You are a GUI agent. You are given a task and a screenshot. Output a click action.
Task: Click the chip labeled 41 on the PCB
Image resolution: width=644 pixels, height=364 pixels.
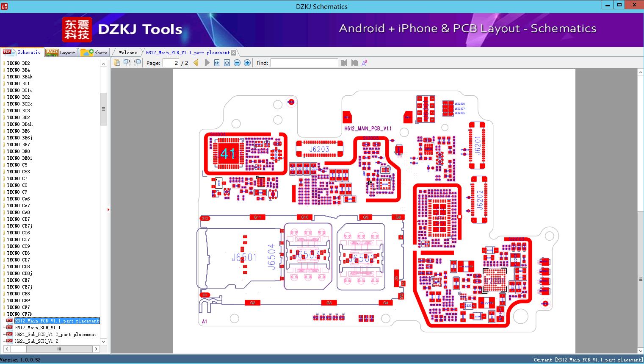point(228,153)
